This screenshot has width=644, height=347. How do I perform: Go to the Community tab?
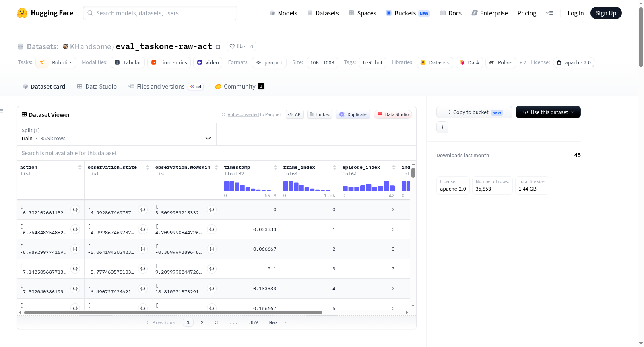point(239,86)
